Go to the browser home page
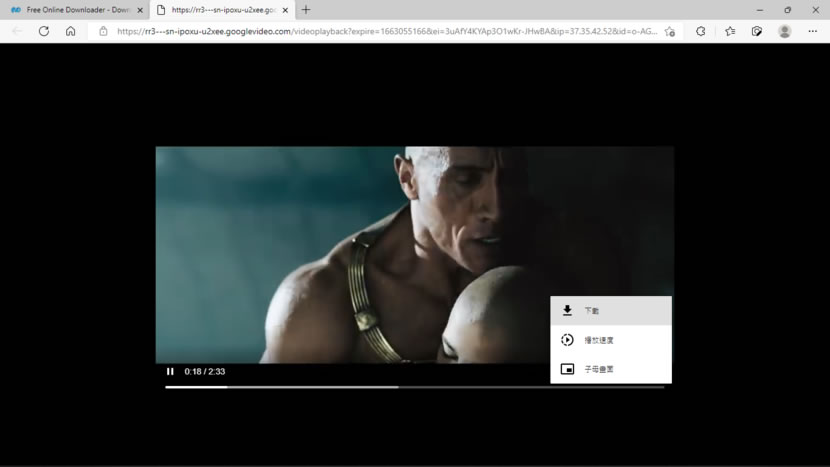Viewport: 830px width, 467px height. pos(70,31)
